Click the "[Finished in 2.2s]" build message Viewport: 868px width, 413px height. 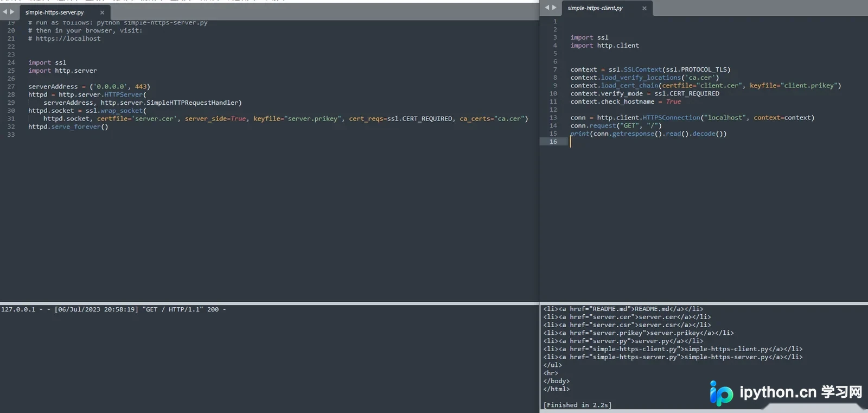tap(577, 405)
